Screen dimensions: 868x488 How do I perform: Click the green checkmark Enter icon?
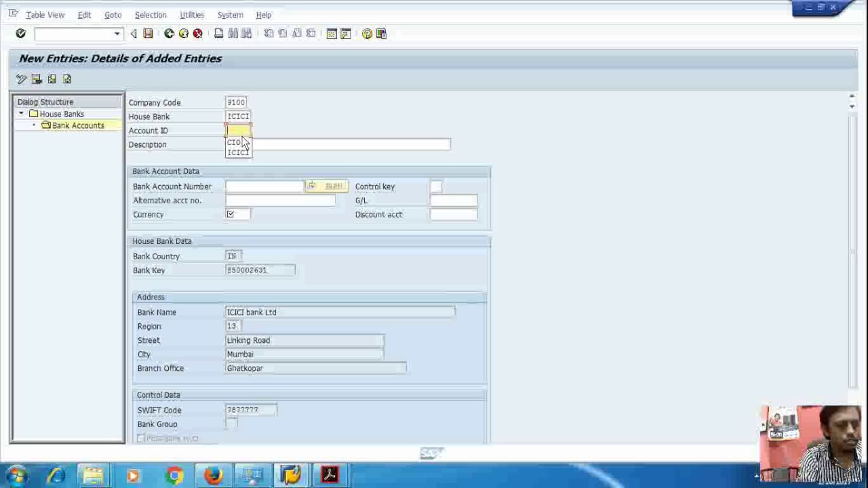coord(20,33)
